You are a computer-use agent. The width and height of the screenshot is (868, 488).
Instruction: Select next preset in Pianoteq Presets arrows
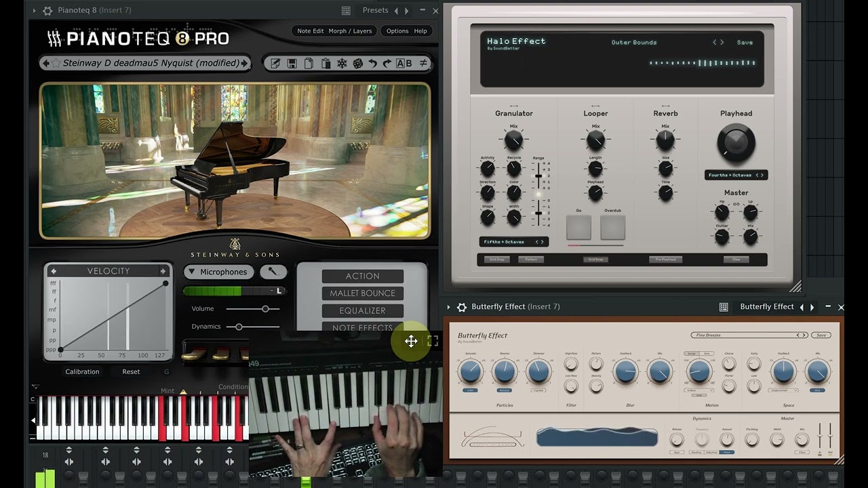pos(406,10)
